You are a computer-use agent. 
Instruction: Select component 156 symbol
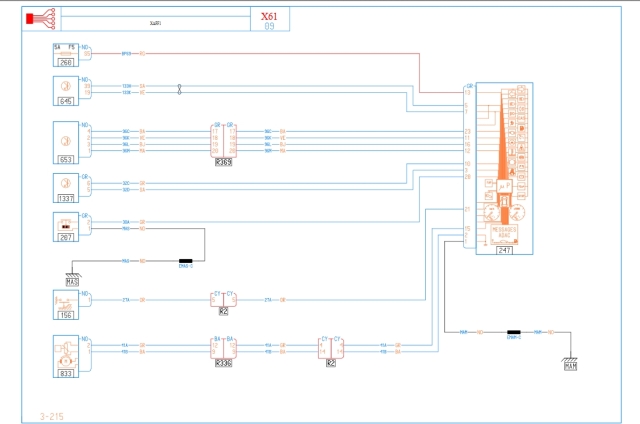(x=65, y=302)
